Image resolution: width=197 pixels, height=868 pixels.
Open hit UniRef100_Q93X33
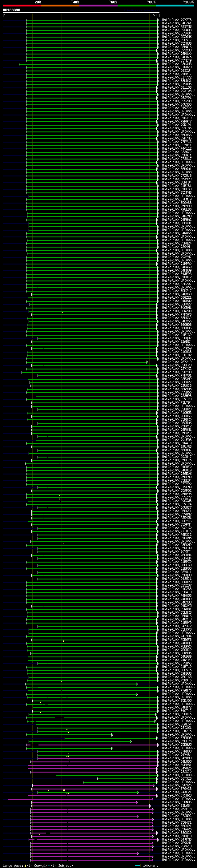pos(176,50)
